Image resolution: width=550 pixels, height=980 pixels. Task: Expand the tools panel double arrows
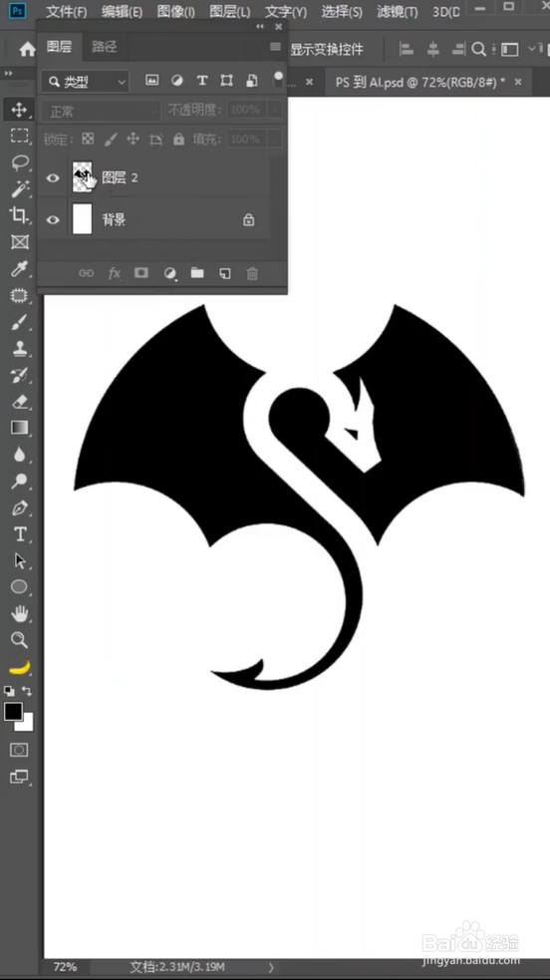click(x=9, y=73)
